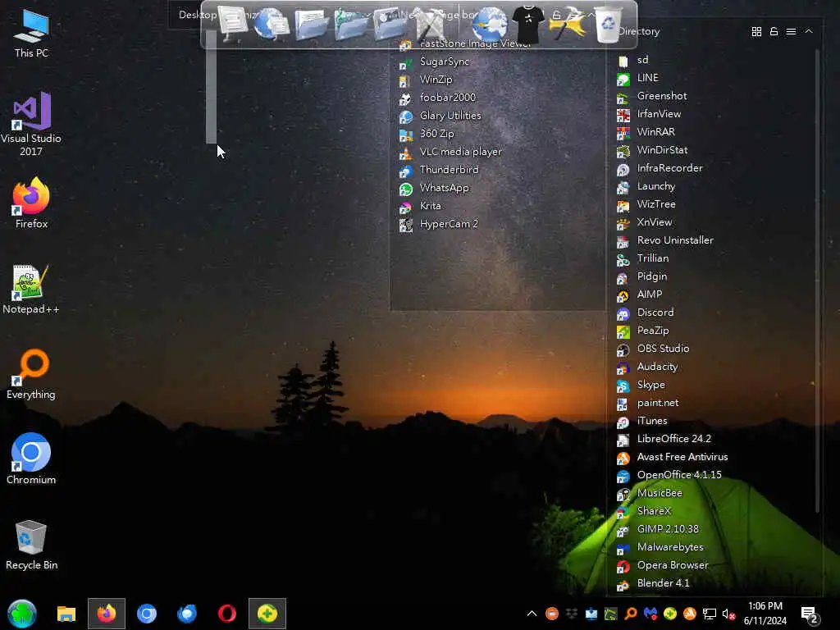This screenshot has width=840, height=630.
Task: Click the Dropbox tray icon
Action: click(x=572, y=614)
